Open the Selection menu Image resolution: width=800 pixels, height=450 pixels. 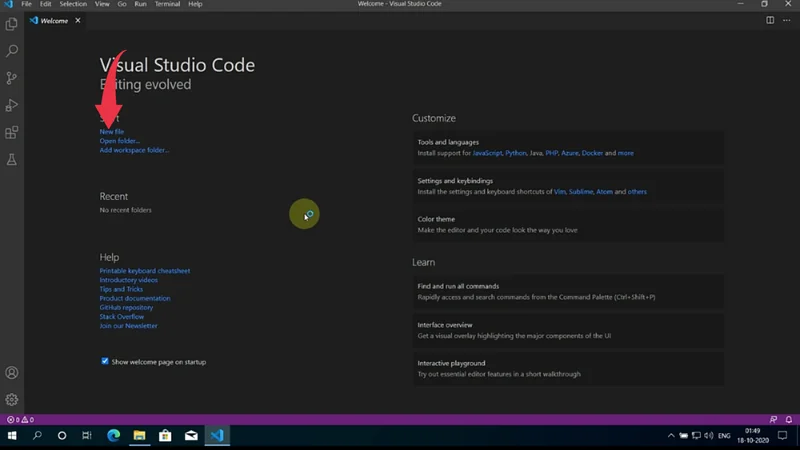coord(73,4)
